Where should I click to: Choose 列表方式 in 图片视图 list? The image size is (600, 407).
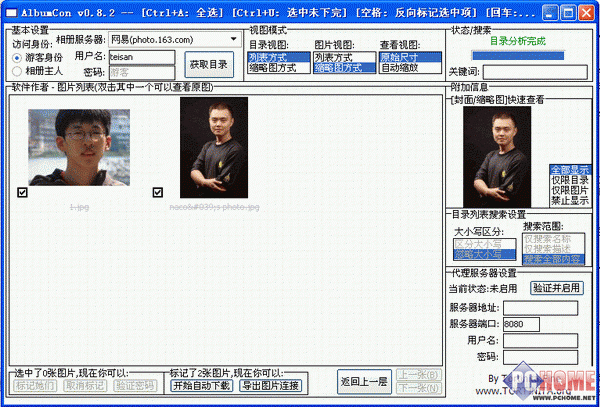(x=337, y=58)
